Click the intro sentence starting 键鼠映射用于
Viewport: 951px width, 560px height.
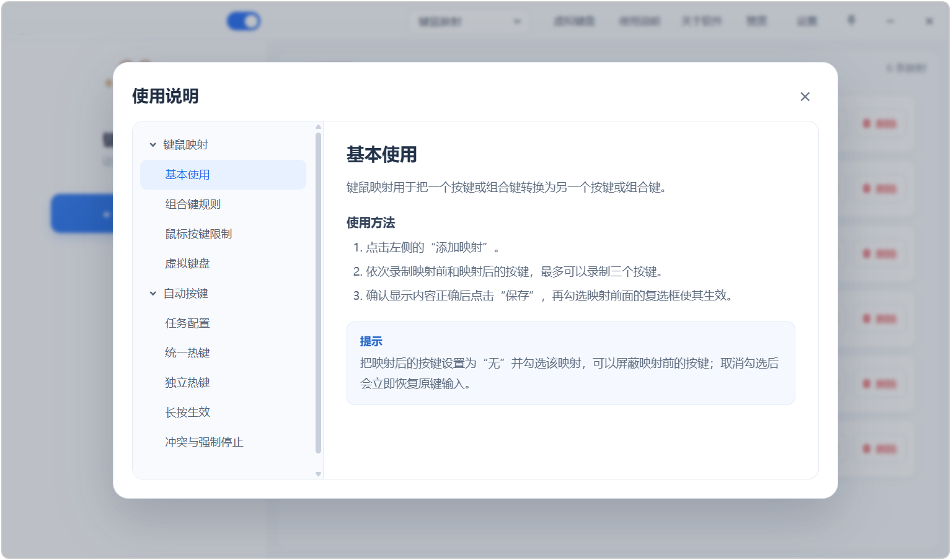(507, 188)
